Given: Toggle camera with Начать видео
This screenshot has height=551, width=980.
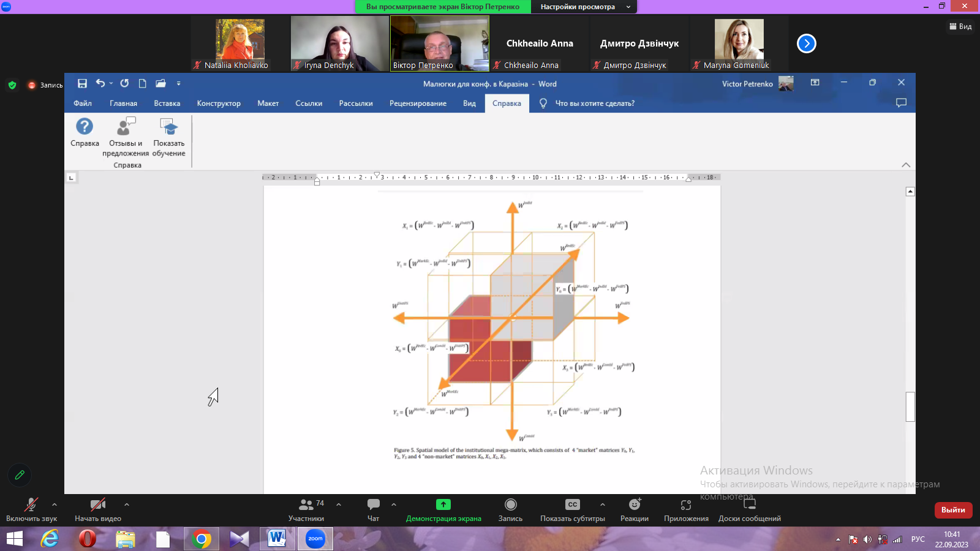Looking at the screenshot, I should pyautogui.click(x=97, y=504).
